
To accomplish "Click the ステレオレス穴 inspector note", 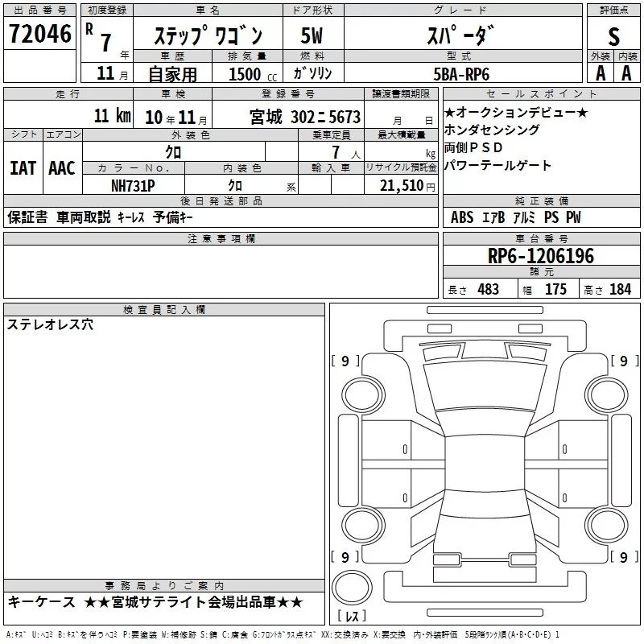I will click(50, 325).
